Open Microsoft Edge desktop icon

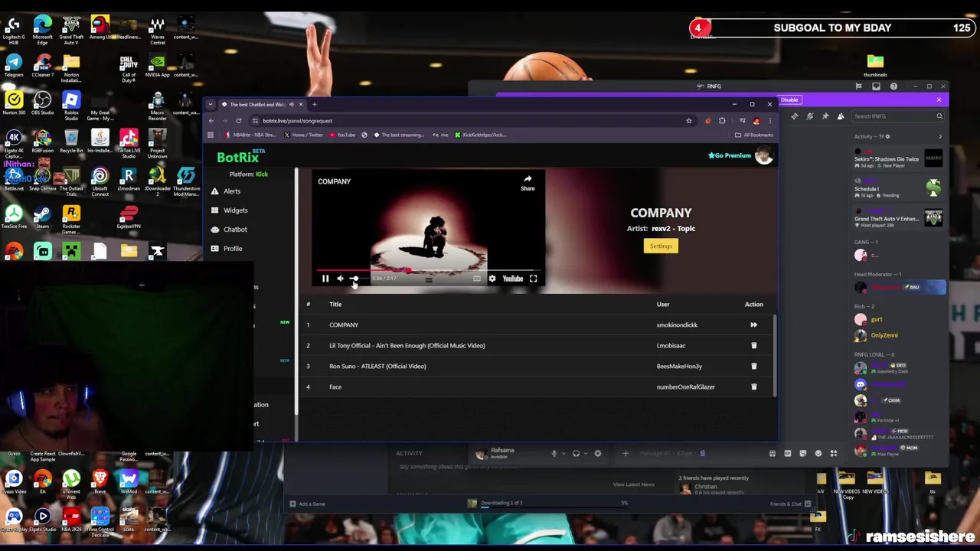42,28
